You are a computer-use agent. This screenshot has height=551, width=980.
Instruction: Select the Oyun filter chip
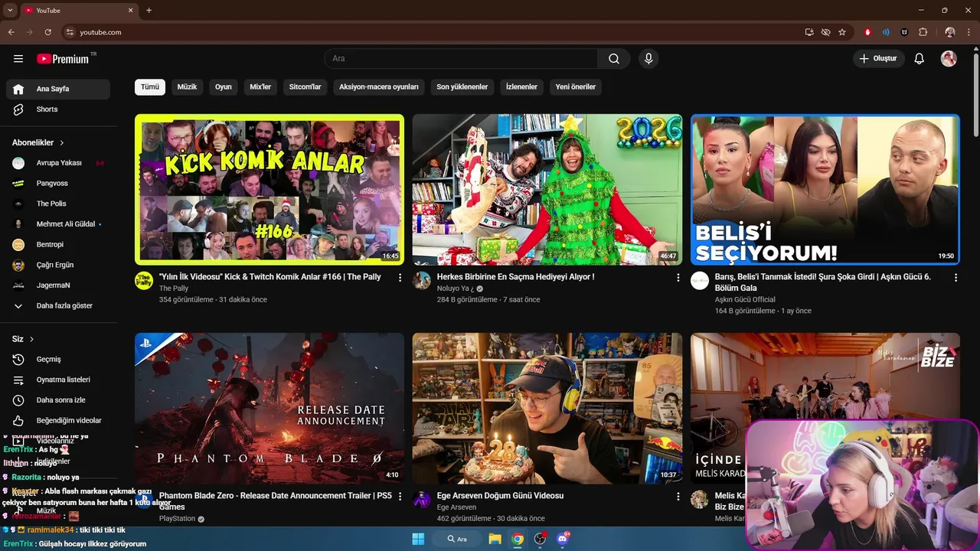click(224, 87)
